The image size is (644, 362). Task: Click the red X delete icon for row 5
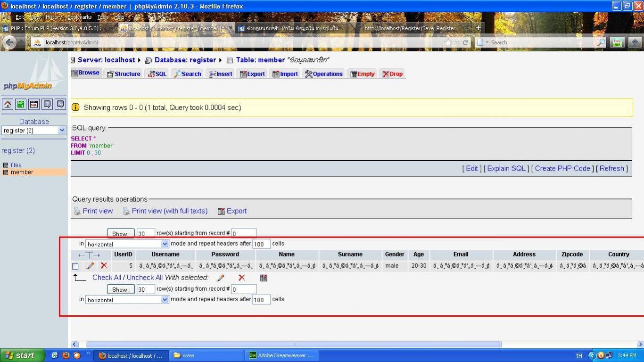pyautogui.click(x=104, y=266)
